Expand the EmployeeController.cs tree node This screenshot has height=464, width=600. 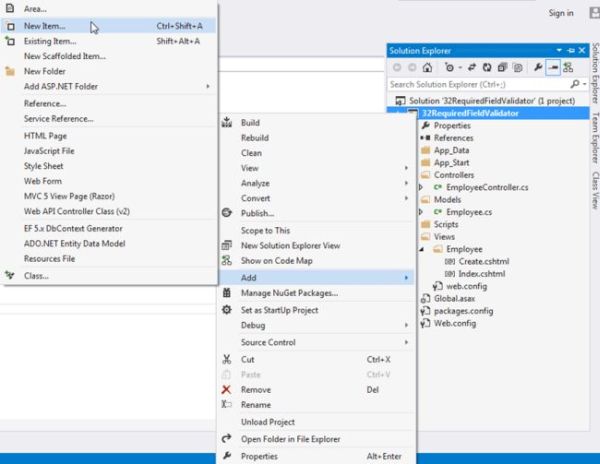421,187
